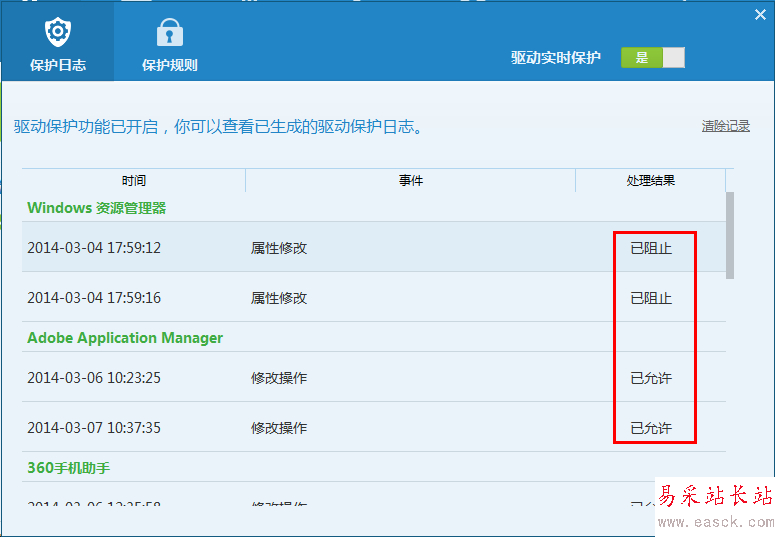Click the shield gear icon for 保护日志
775x537 pixels.
coord(58,32)
